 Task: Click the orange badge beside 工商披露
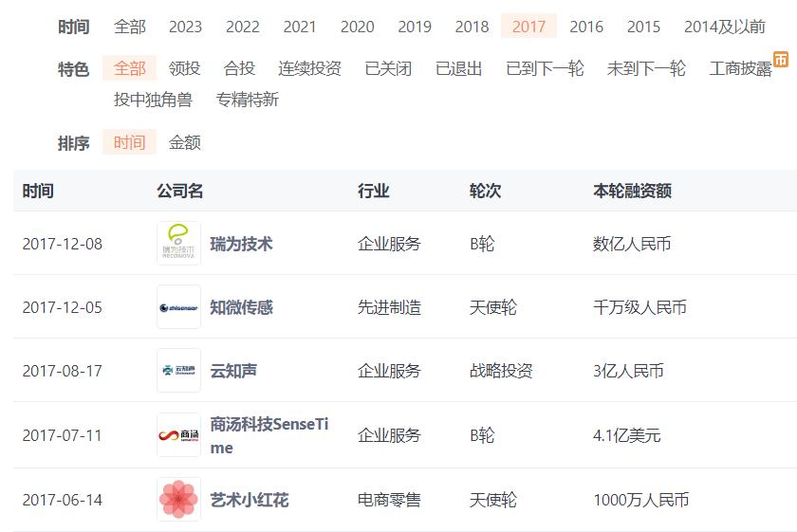781,59
